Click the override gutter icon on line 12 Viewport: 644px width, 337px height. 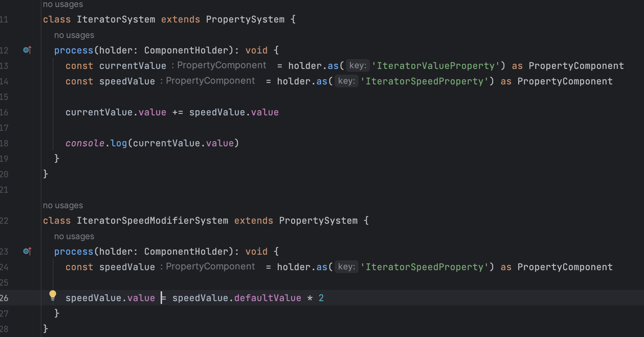(x=27, y=50)
